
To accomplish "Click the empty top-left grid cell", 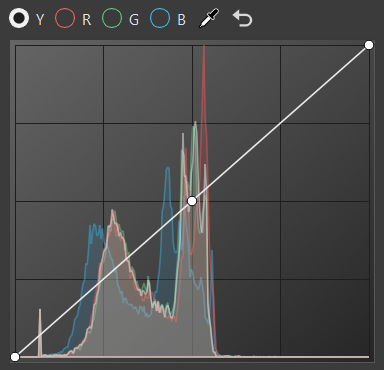I will click(x=60, y=84).
